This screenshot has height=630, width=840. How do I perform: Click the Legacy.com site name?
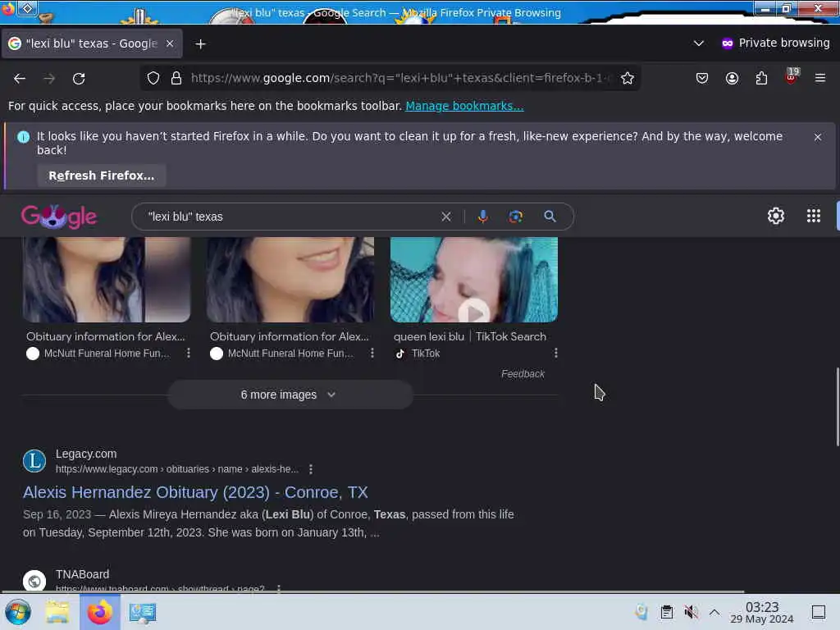point(86,454)
